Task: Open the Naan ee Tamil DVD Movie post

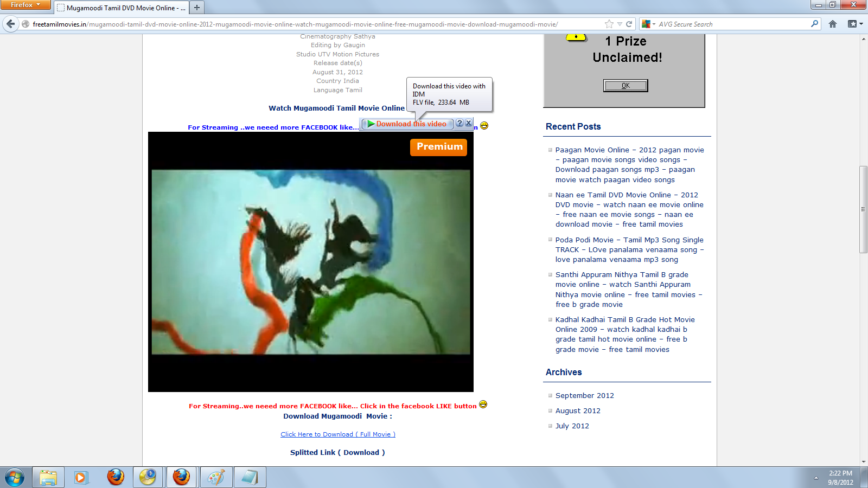Action: [629, 209]
